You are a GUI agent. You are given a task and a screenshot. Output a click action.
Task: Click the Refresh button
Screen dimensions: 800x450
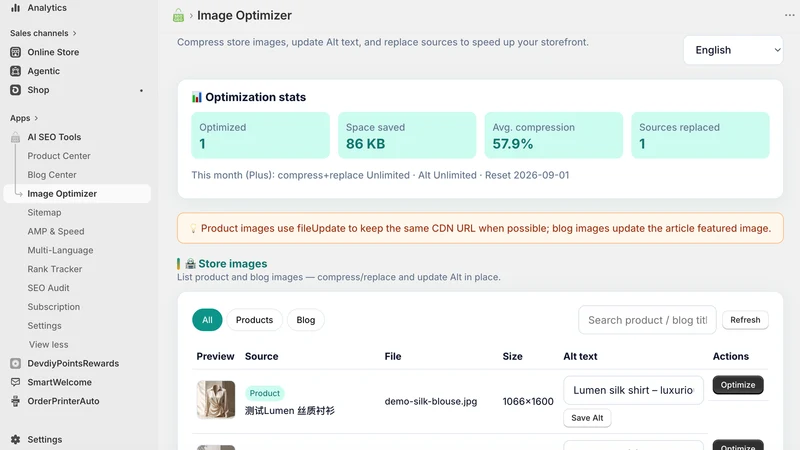(x=745, y=320)
